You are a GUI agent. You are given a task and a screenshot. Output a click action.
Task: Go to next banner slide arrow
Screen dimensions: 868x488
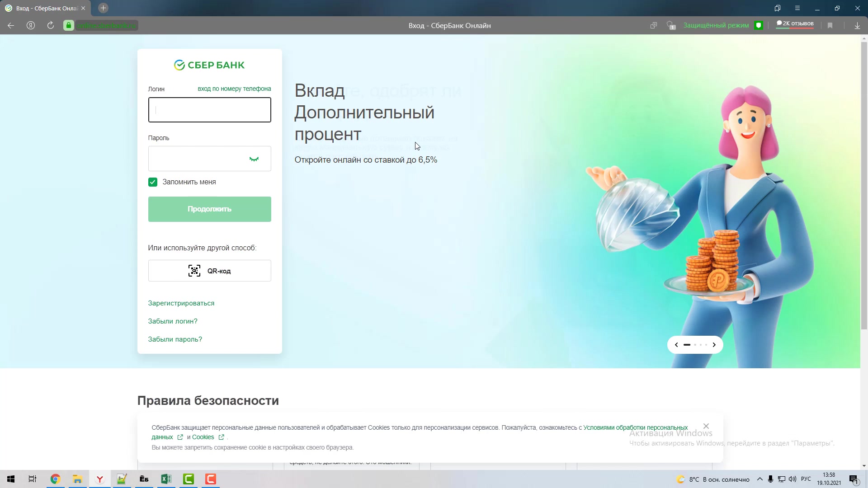[x=714, y=345]
